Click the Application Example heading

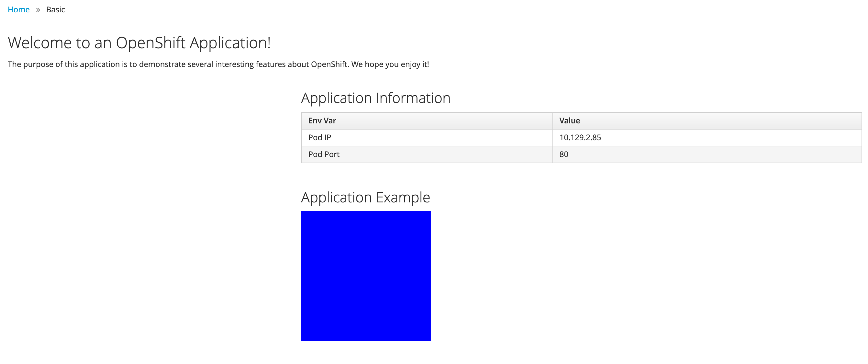pyautogui.click(x=365, y=198)
